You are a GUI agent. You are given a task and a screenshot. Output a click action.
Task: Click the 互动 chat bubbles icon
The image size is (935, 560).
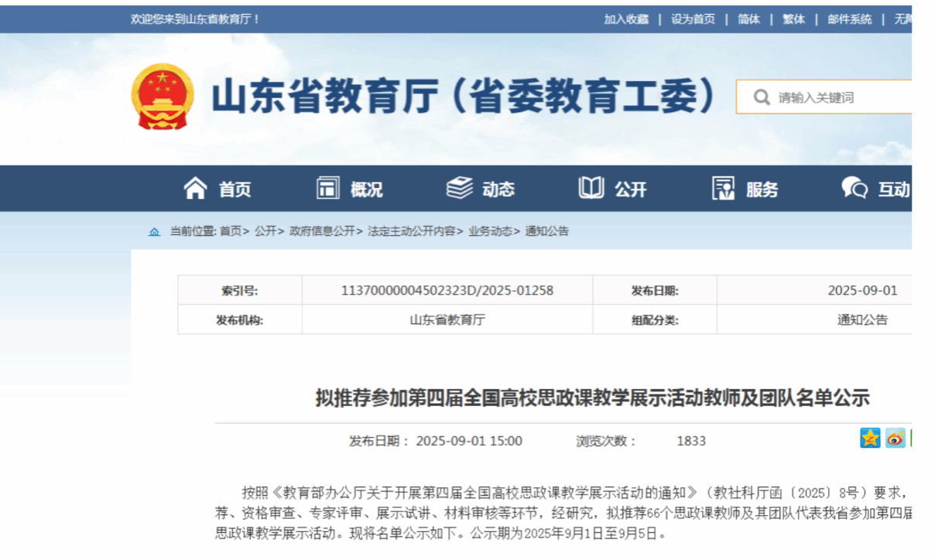tap(855, 188)
